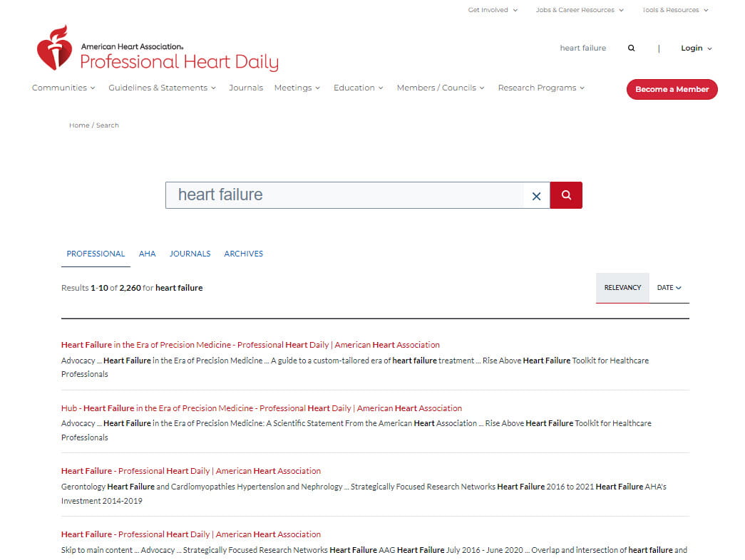Open the Guidelines & Statements dropdown
745x560 pixels.
[x=162, y=88]
